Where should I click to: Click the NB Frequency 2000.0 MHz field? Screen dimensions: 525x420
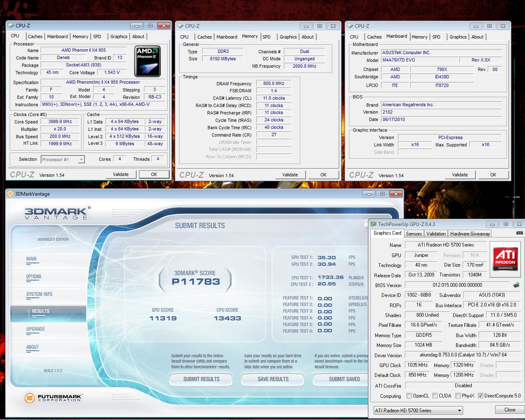(304, 66)
